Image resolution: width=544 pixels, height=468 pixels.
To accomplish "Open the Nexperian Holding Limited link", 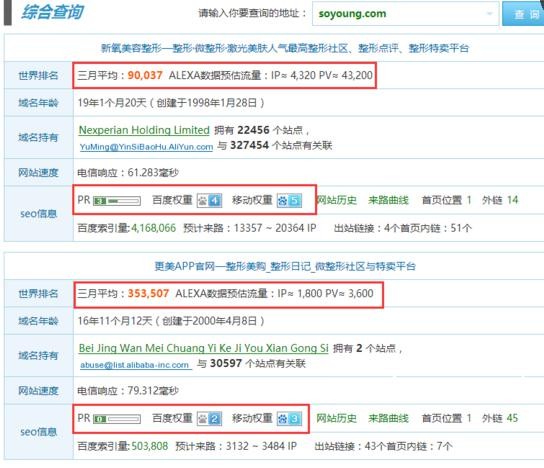I will coord(144,130).
